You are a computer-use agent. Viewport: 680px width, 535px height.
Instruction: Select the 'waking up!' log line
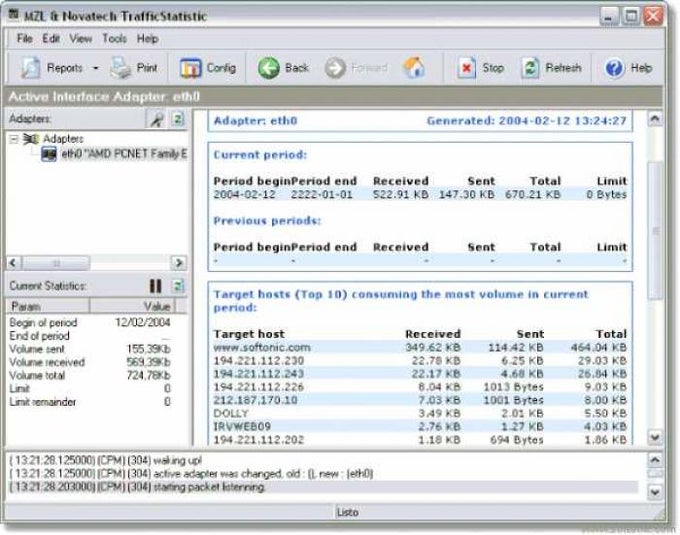click(x=323, y=460)
